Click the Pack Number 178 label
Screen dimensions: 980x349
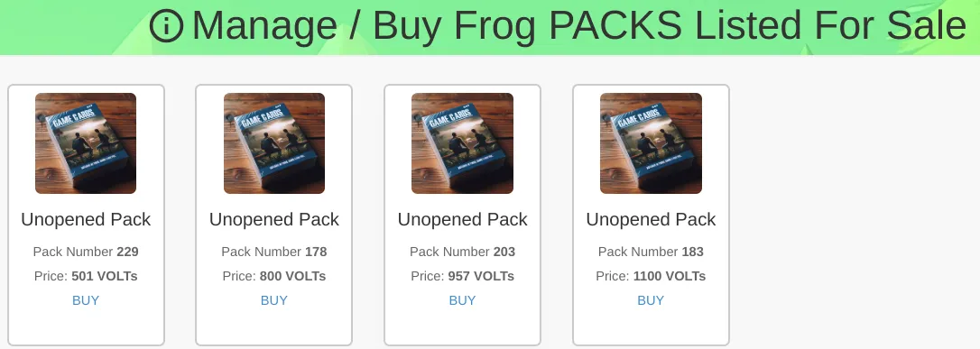click(x=273, y=252)
